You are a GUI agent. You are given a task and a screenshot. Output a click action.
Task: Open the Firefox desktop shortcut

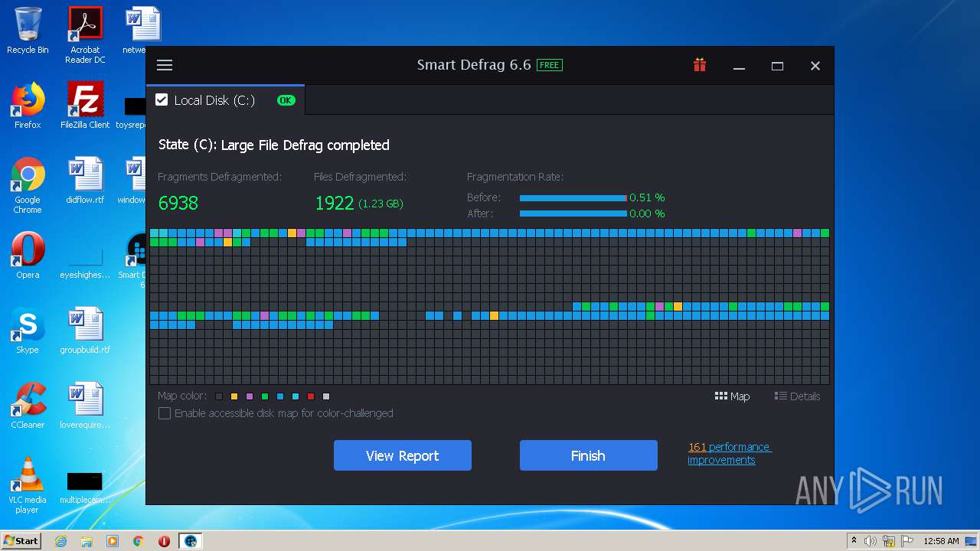tap(28, 106)
